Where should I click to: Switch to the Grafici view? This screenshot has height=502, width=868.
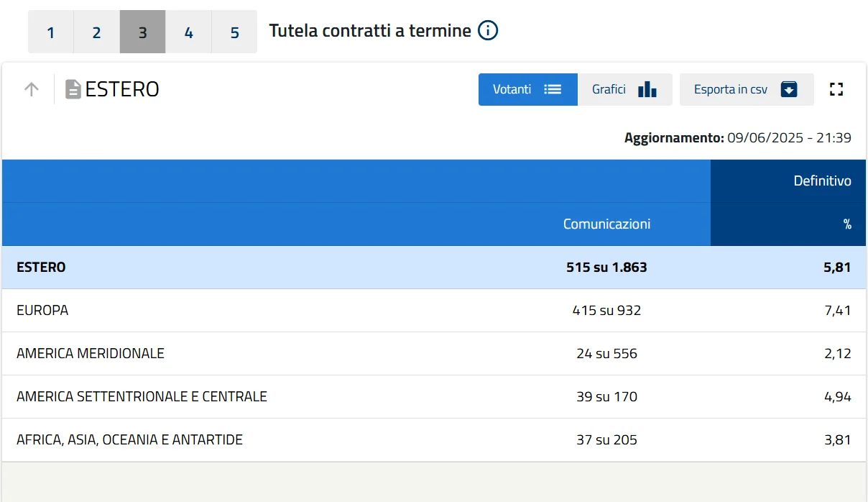(x=624, y=89)
